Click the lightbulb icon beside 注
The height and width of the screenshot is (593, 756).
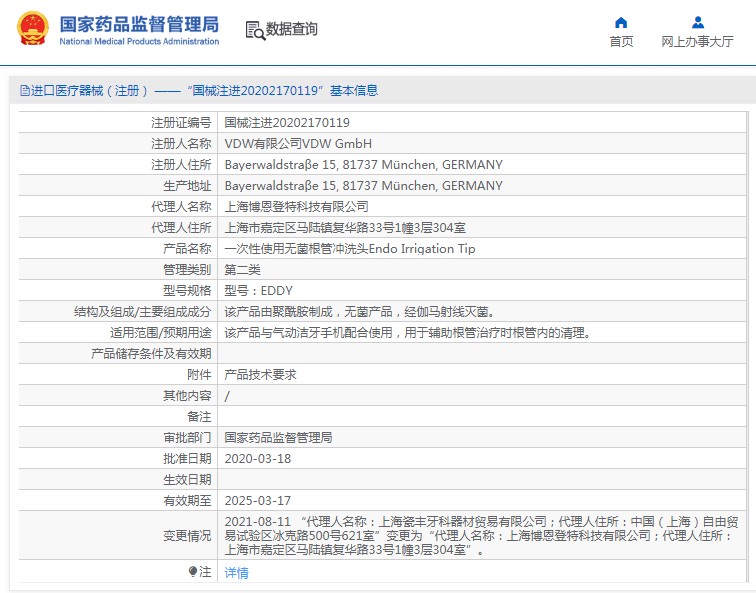(x=193, y=572)
